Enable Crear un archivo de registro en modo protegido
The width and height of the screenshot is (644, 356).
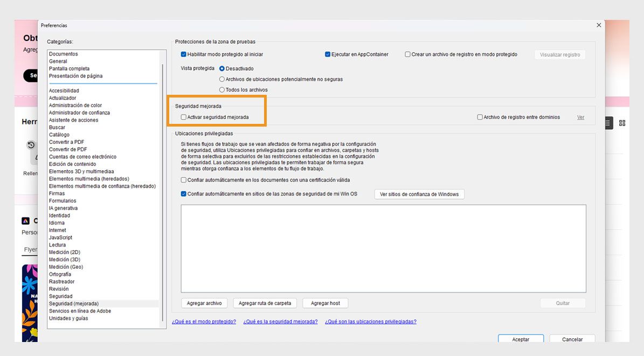tap(407, 54)
